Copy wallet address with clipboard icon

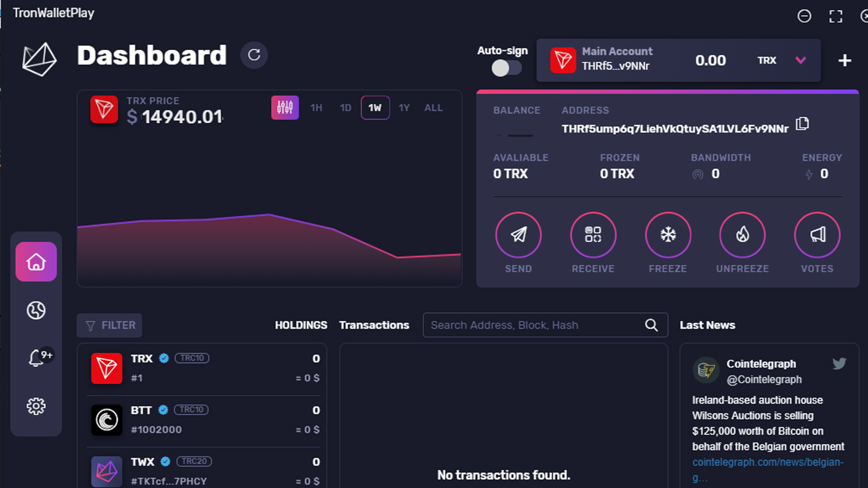point(802,124)
